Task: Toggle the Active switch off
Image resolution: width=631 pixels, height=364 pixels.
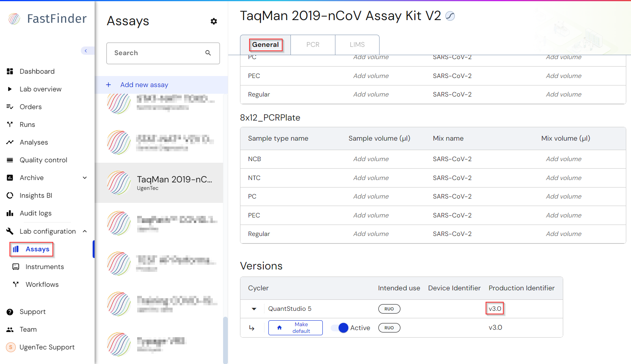Action: click(340, 328)
